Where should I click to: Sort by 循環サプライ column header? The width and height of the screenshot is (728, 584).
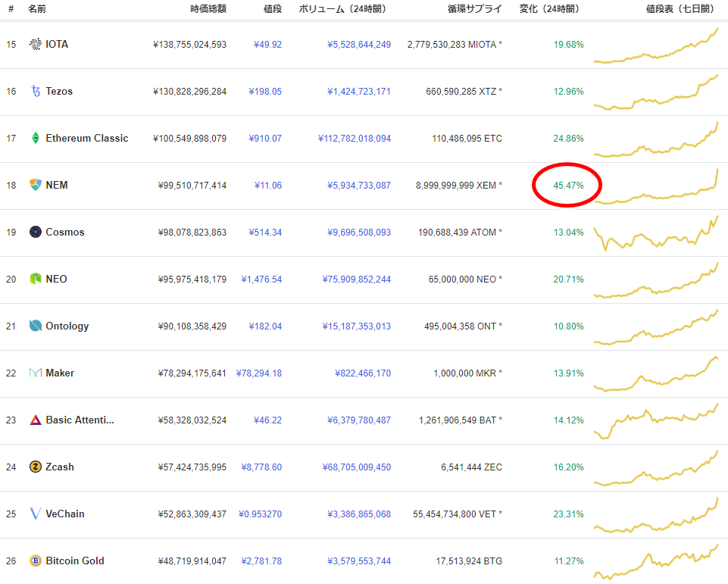click(474, 9)
